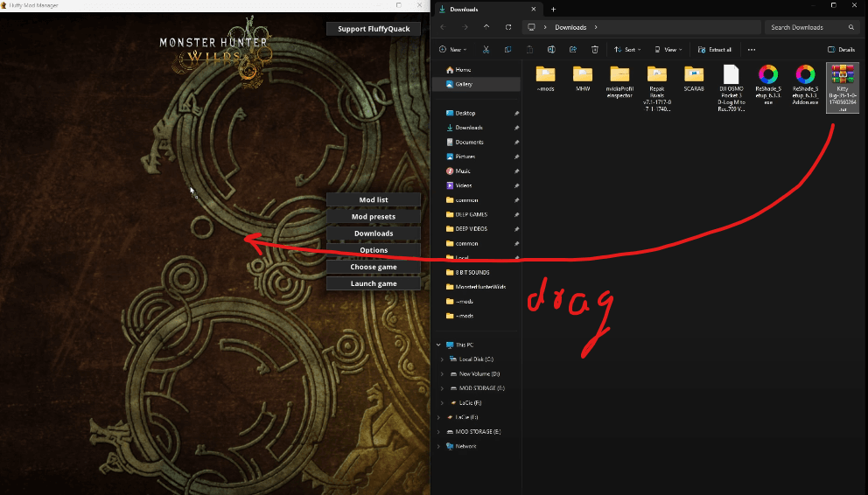Screen dimensions: 868x495
Task: Click the pin icon next to Desktop
Action: [x=516, y=114]
